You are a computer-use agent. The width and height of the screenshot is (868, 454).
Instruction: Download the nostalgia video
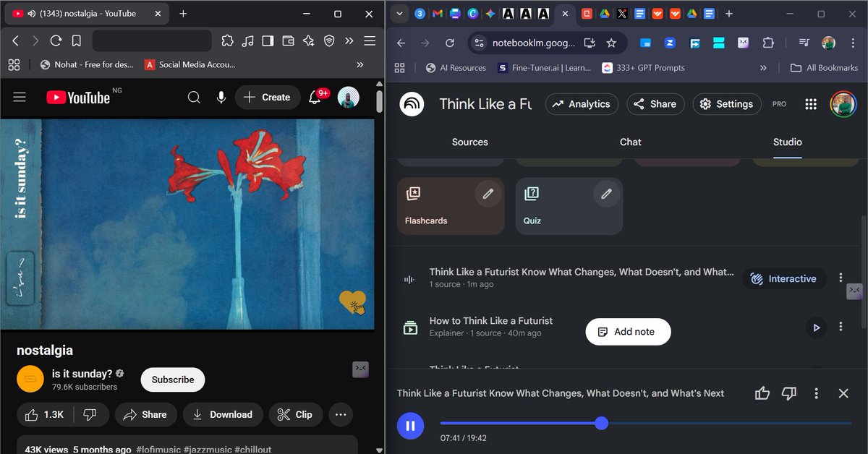[x=223, y=414]
